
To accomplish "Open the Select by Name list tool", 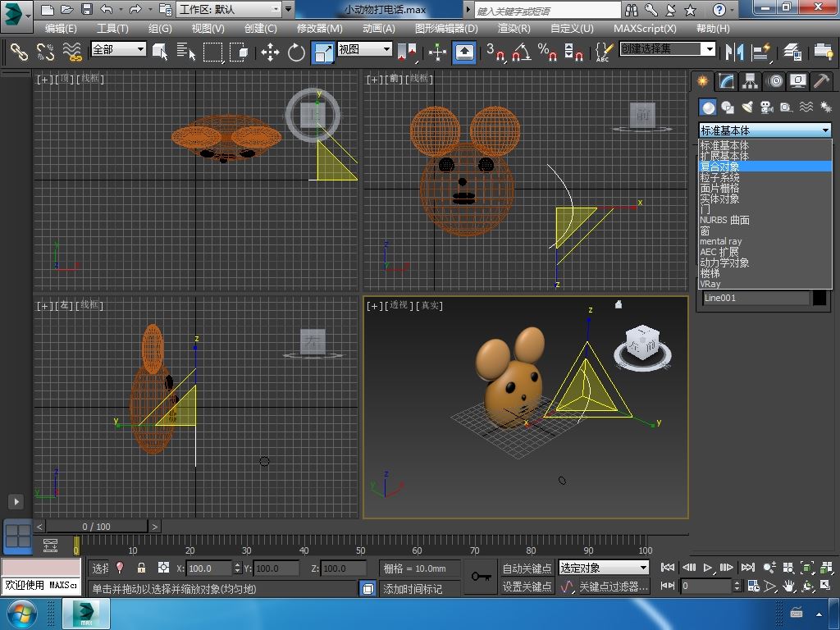I will pyautogui.click(x=186, y=52).
